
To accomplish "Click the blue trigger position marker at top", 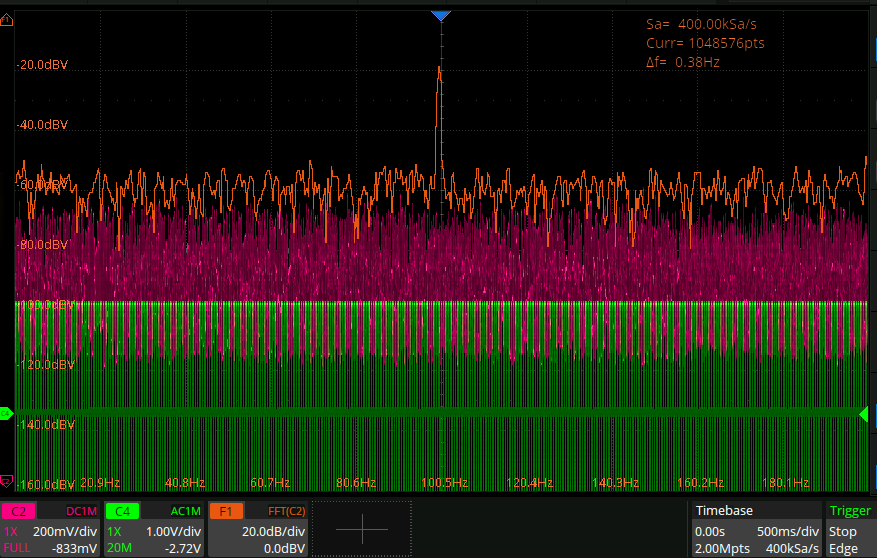I will click(441, 16).
